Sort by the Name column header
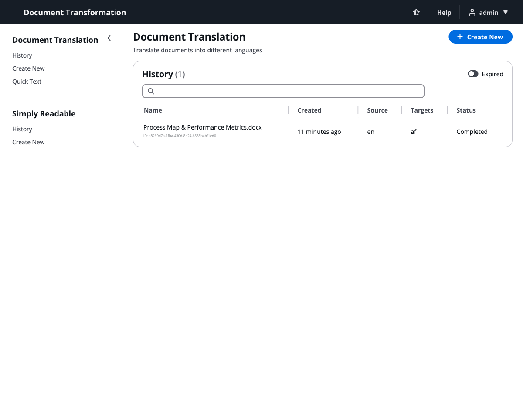The width and height of the screenshot is (523, 420). pyautogui.click(x=153, y=110)
